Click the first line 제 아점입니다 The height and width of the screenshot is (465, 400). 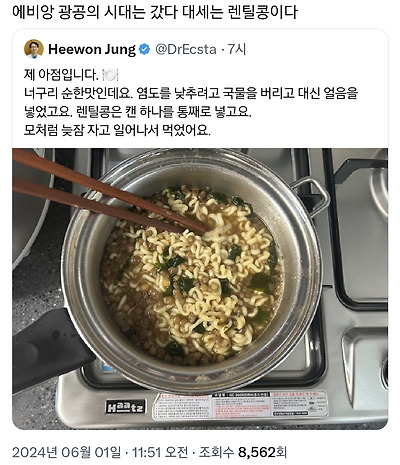click(61, 75)
